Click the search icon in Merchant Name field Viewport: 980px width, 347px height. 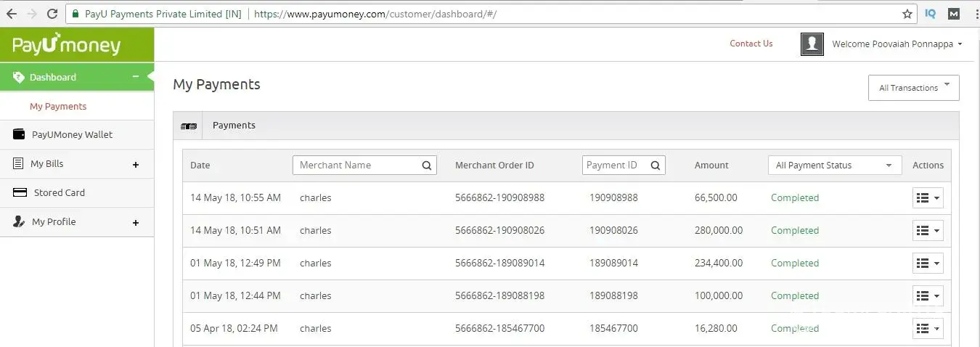427,166
